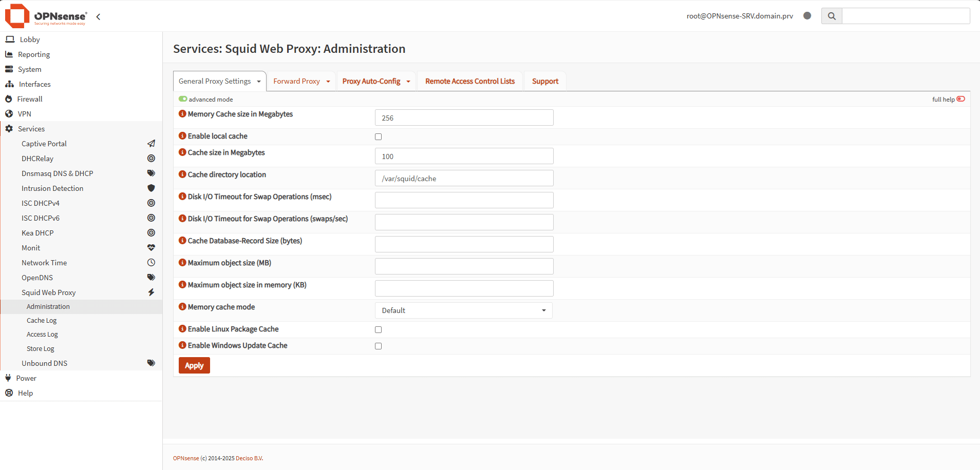The width and height of the screenshot is (980, 470).
Task: Click the Unbound DNS tags icon
Action: pos(151,363)
